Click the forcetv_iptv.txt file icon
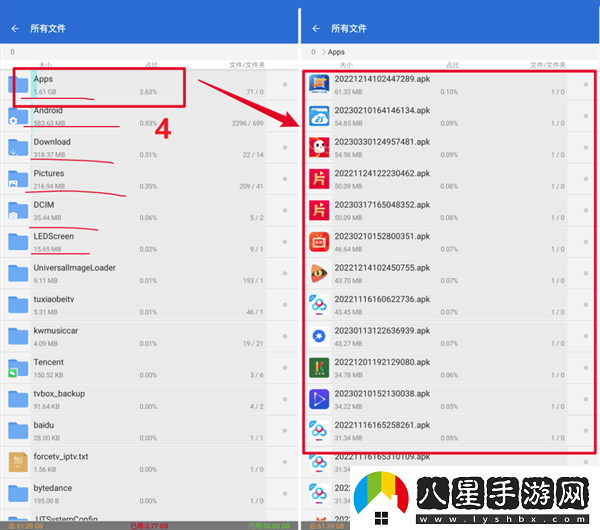The width and height of the screenshot is (600, 530). [x=18, y=462]
